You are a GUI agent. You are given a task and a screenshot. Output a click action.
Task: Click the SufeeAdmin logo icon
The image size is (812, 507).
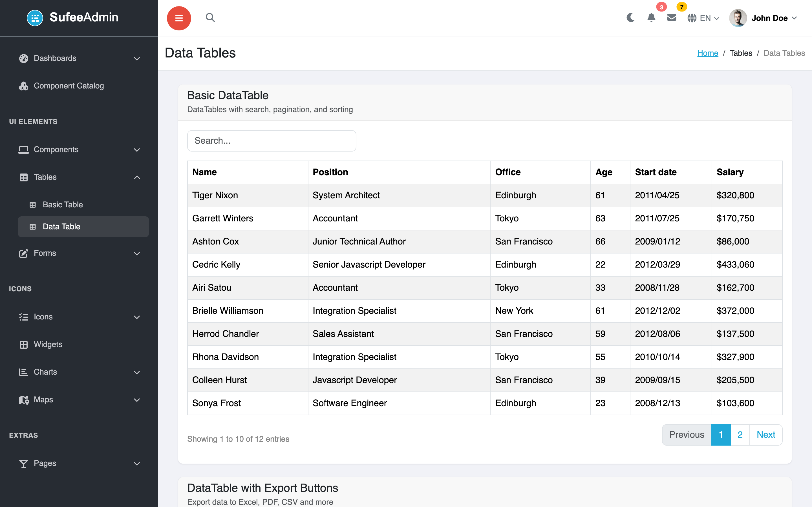pos(35,18)
